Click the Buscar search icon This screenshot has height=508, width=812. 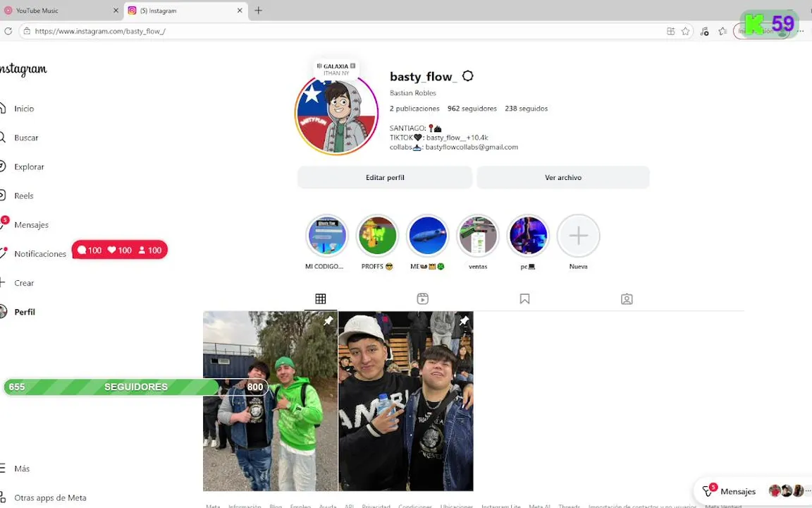coord(2,138)
